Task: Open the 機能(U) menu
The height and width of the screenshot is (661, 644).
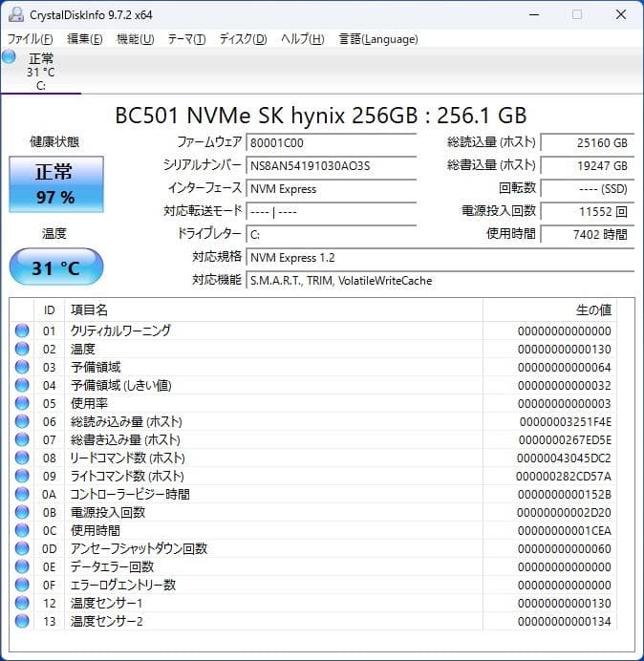Action: click(136, 39)
